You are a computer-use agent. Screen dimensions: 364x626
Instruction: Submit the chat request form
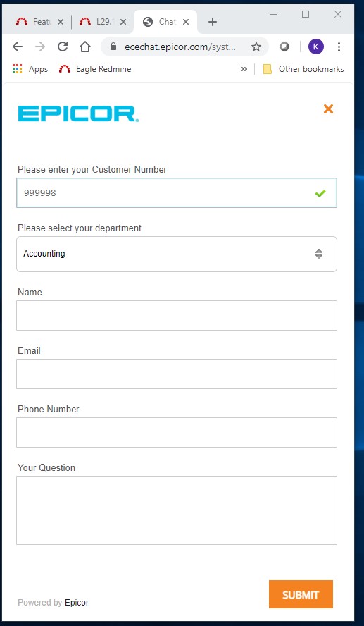301,594
